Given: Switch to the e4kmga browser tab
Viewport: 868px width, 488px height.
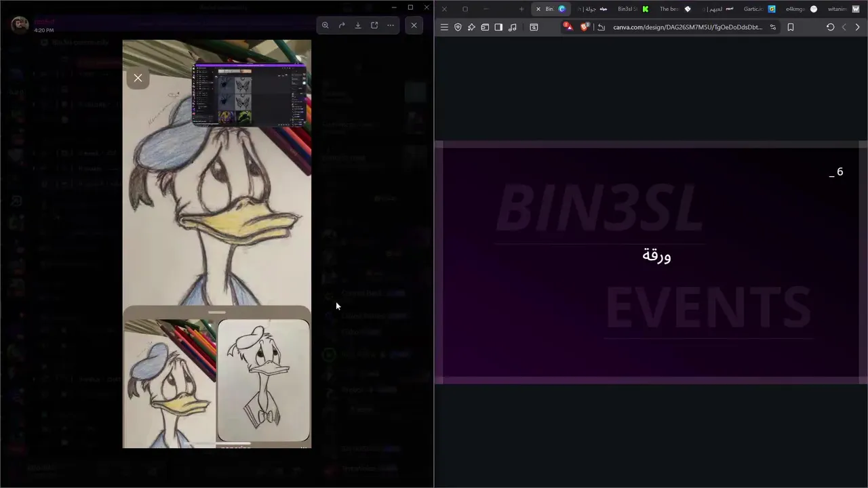Looking at the screenshot, I should [801, 9].
